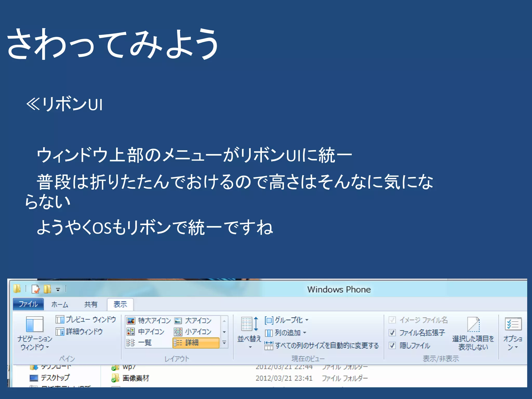Select the 画像素材 folder
532x399 pixels.
click(x=130, y=378)
